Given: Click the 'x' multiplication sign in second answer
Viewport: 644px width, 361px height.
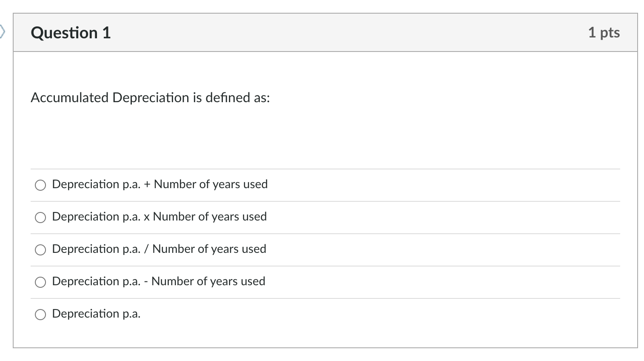Looking at the screenshot, I should (x=146, y=217).
